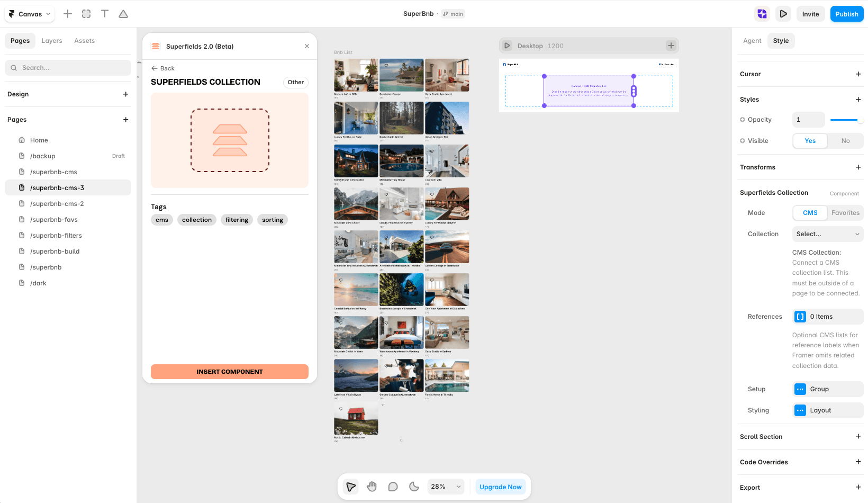The height and width of the screenshot is (503, 868).
Task: Open the /superbnb-cms page
Action: click(x=68, y=172)
